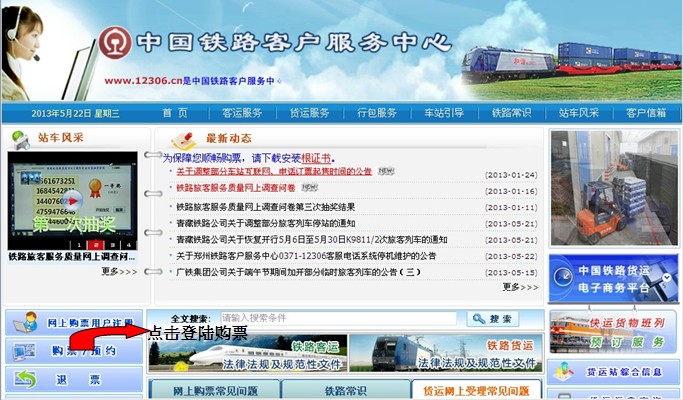Switch to 铁路常识 tab at bottom

click(346, 390)
